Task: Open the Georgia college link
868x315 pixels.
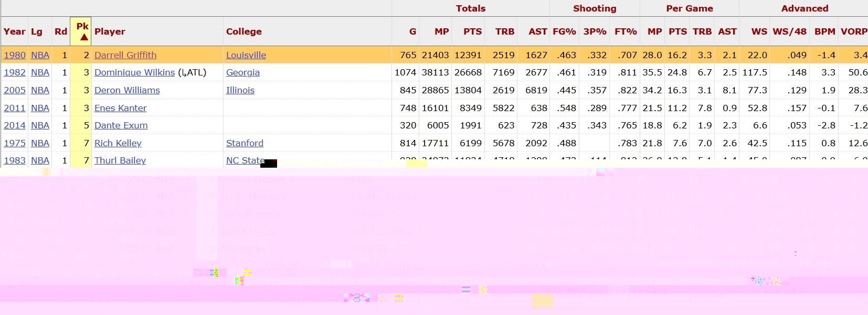Action: [x=242, y=72]
